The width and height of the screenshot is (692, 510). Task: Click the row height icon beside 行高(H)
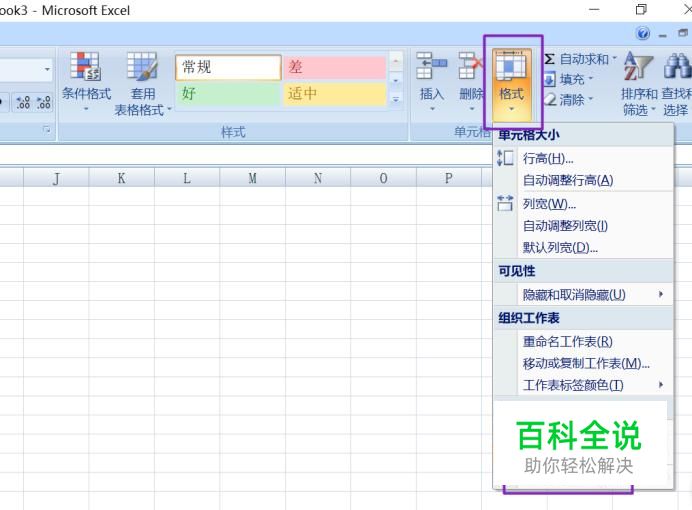point(505,158)
